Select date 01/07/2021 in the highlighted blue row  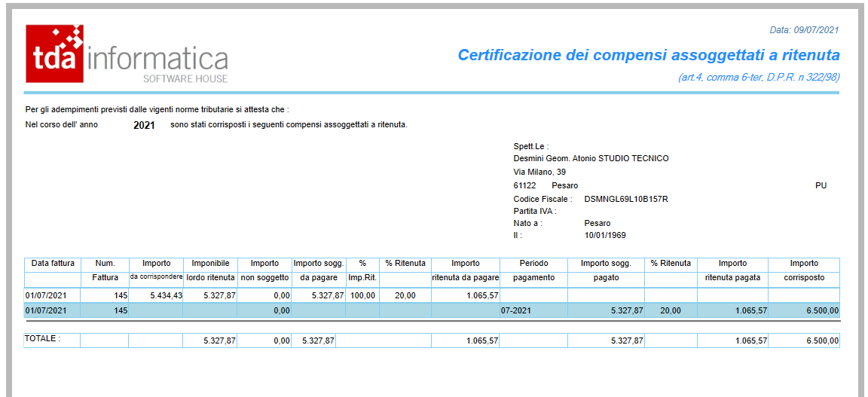pyautogui.click(x=45, y=310)
